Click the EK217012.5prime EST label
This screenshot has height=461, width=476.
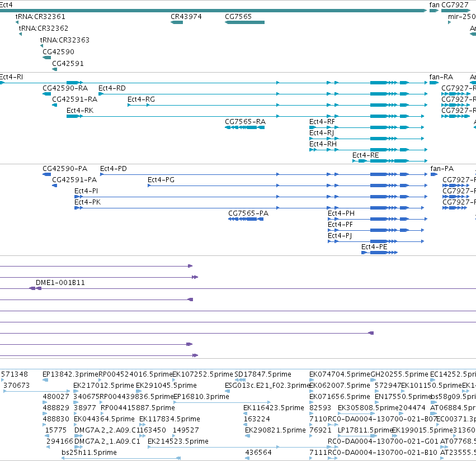coord(103,386)
